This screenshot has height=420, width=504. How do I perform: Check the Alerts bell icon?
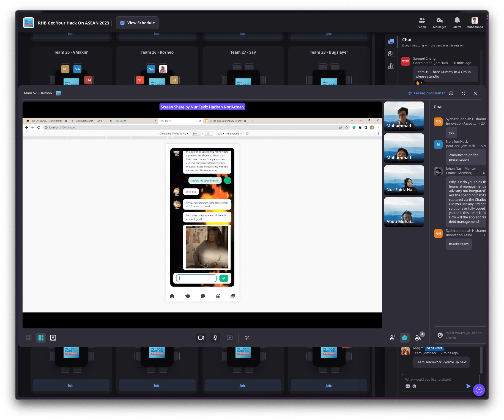[x=457, y=23]
